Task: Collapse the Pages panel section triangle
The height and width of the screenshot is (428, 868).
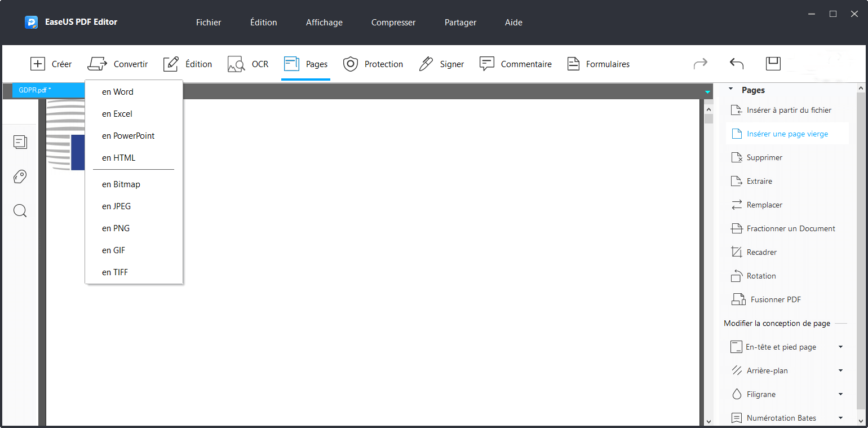Action: (731, 89)
